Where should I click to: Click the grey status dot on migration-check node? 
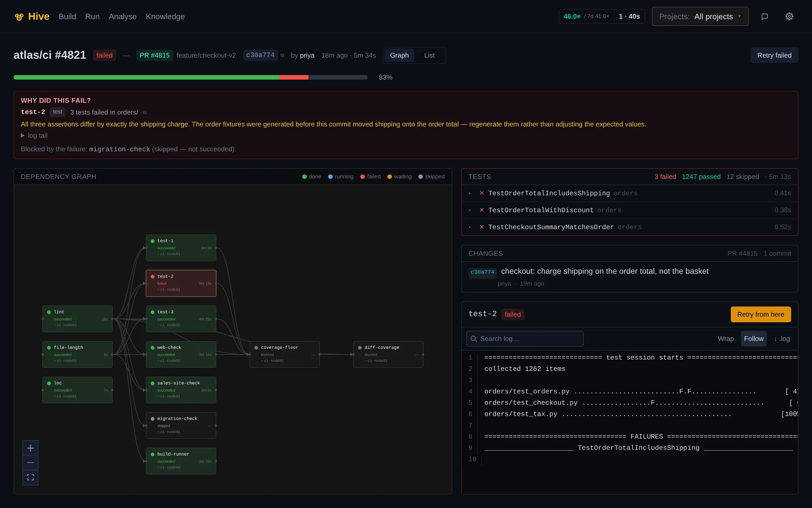coord(152,419)
